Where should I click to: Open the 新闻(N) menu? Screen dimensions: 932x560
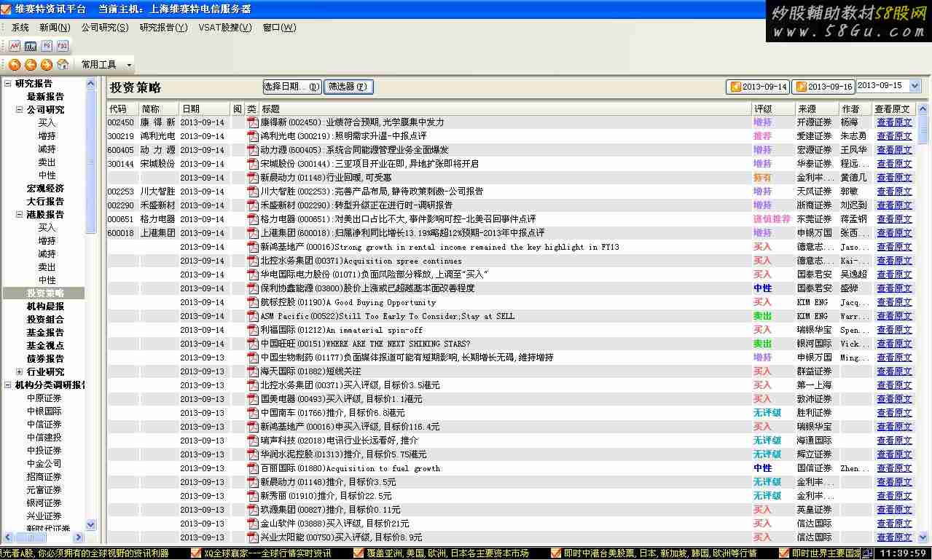(x=55, y=28)
